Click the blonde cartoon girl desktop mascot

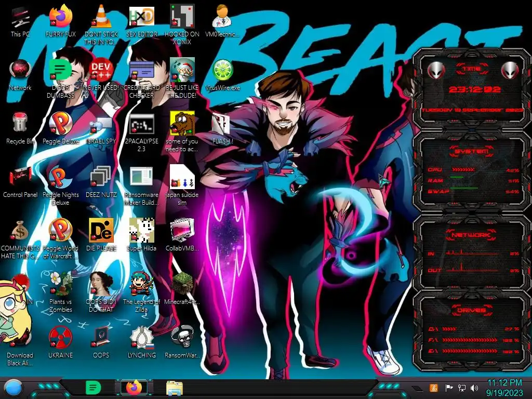[x=14, y=311]
